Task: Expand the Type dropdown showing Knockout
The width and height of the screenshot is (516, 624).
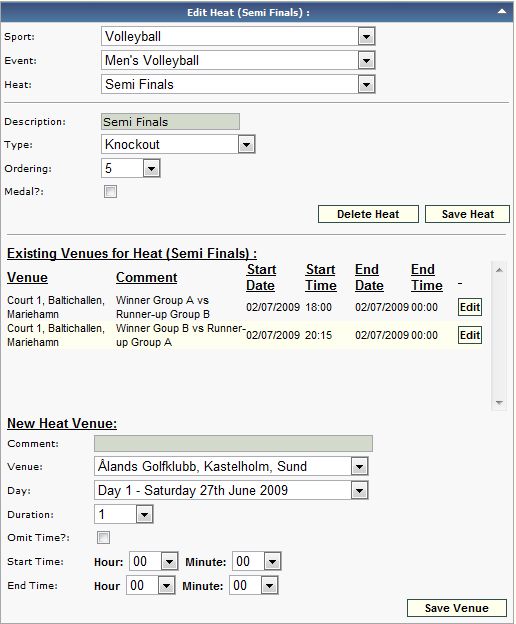Action: pos(178,144)
